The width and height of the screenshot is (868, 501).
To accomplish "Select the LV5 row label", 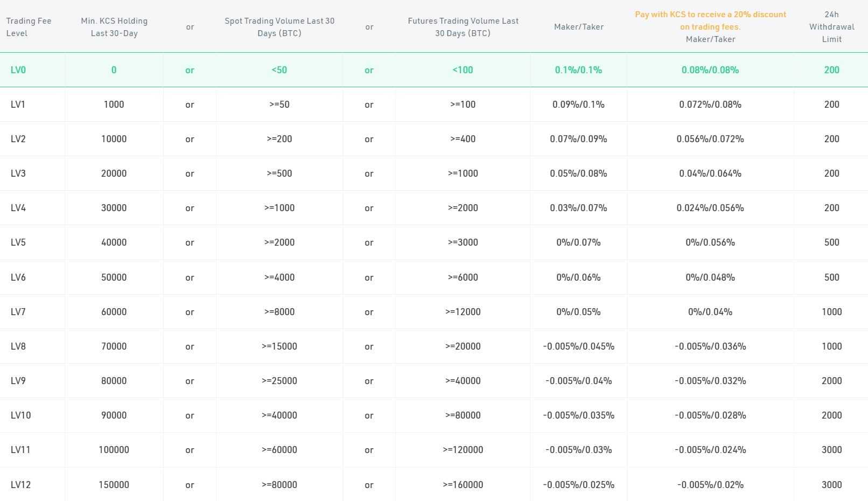I will [18, 242].
